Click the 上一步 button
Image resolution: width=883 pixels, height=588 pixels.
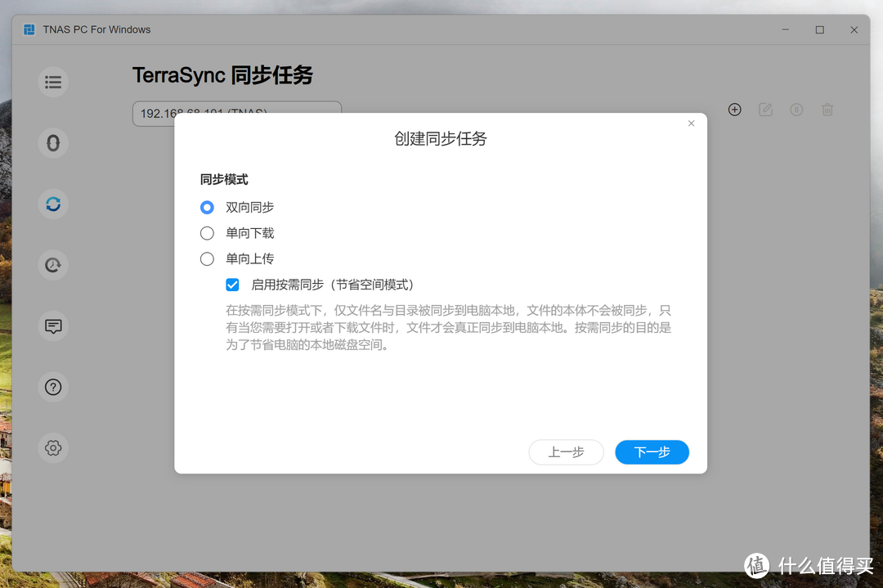tap(566, 452)
